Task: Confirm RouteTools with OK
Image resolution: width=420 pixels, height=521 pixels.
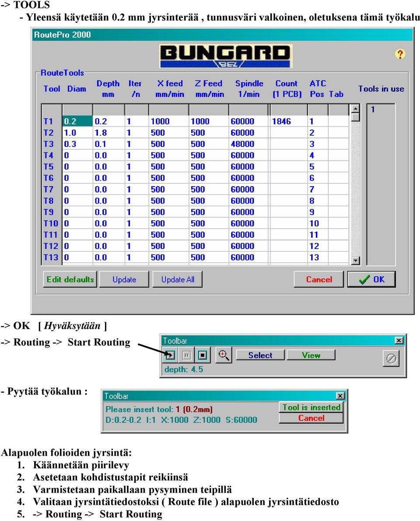Action: [x=371, y=279]
